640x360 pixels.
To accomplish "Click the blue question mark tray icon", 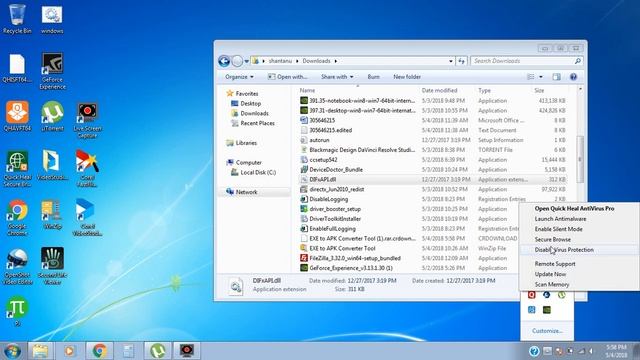I will 534,351.
